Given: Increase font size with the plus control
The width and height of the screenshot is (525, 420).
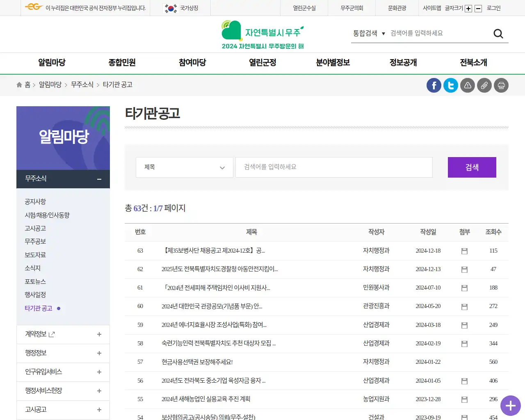Looking at the screenshot, I should (468, 8).
